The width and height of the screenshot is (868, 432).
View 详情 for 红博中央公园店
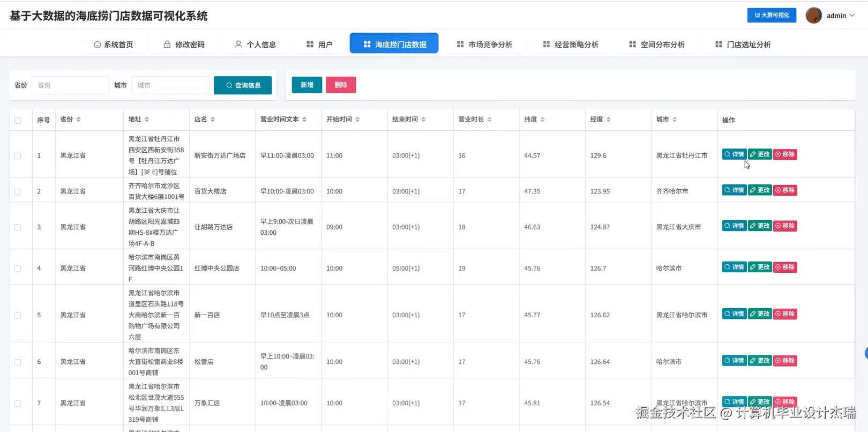coord(734,267)
